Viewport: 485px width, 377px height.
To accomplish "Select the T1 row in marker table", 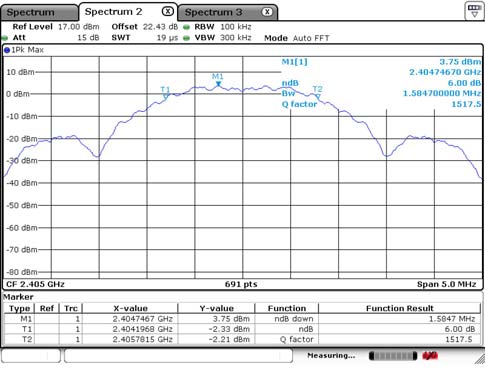I will coord(242,329).
